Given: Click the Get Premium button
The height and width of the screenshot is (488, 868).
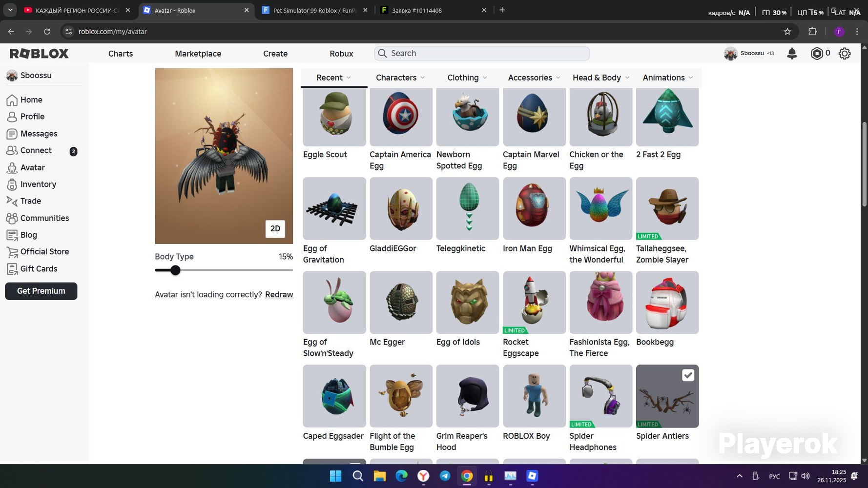Looking at the screenshot, I should point(41,291).
